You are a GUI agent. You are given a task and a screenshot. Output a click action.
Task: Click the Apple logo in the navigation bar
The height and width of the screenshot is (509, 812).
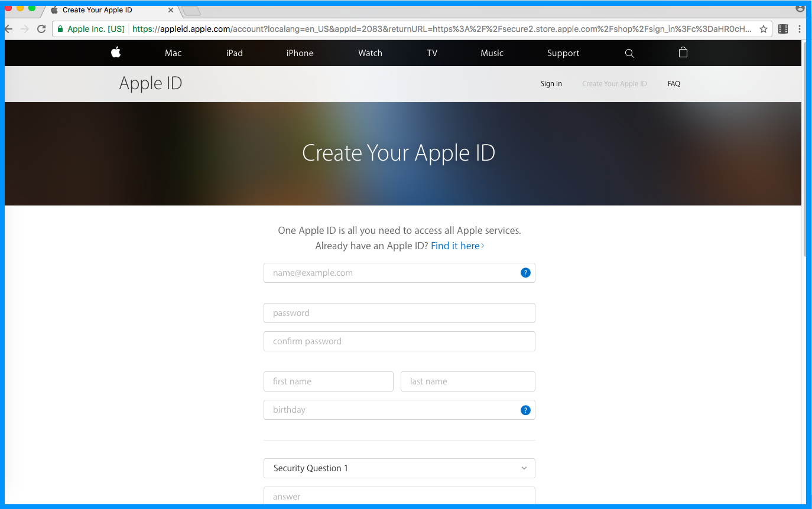[x=116, y=53]
